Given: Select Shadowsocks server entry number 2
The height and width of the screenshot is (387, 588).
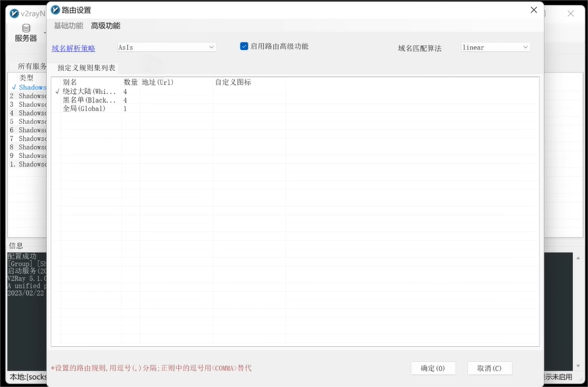Looking at the screenshot, I should click(27, 96).
